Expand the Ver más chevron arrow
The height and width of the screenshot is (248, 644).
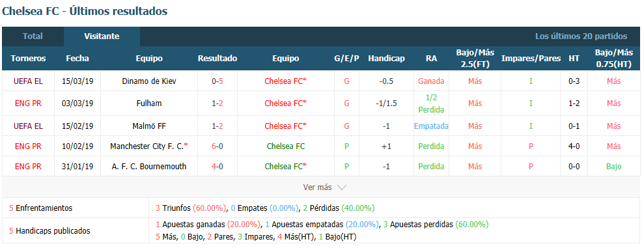pos(342,187)
